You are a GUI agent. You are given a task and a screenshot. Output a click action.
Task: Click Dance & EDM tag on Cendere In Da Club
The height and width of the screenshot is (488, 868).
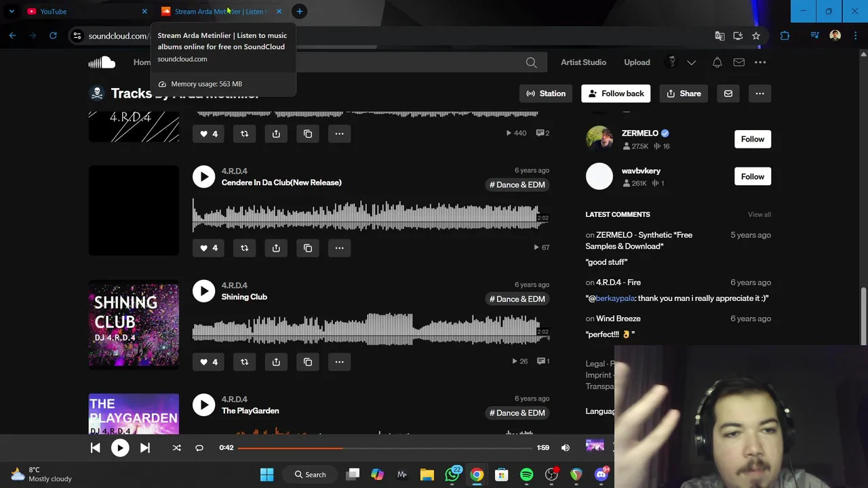click(x=517, y=184)
